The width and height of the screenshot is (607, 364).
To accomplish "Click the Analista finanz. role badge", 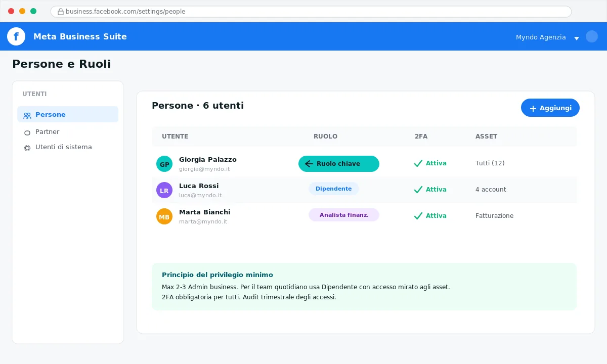I will pyautogui.click(x=344, y=215).
